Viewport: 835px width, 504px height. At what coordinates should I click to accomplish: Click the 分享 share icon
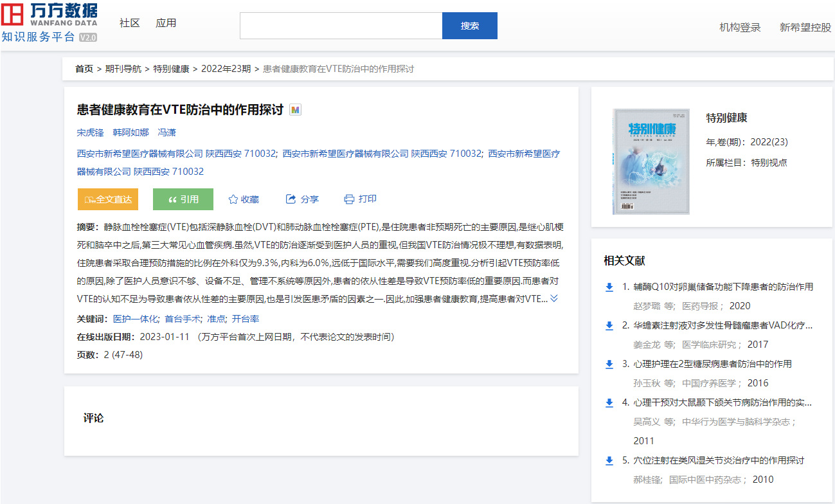[289, 199]
